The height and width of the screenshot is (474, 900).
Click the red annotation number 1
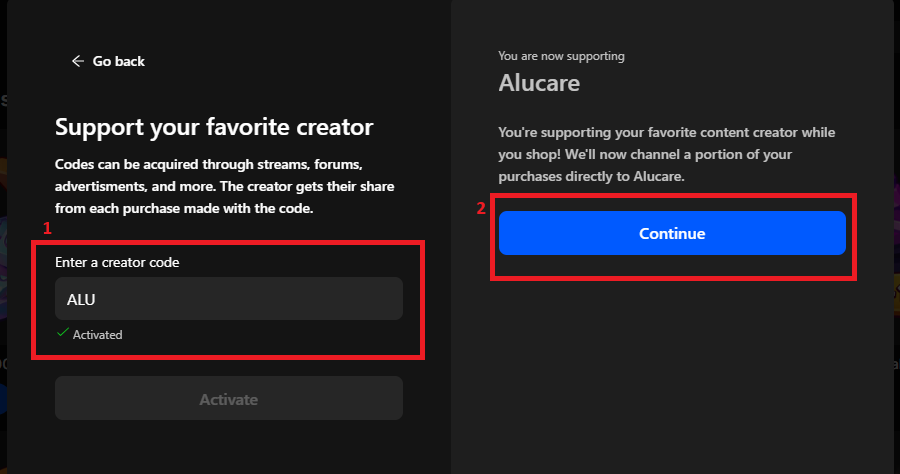point(46,228)
